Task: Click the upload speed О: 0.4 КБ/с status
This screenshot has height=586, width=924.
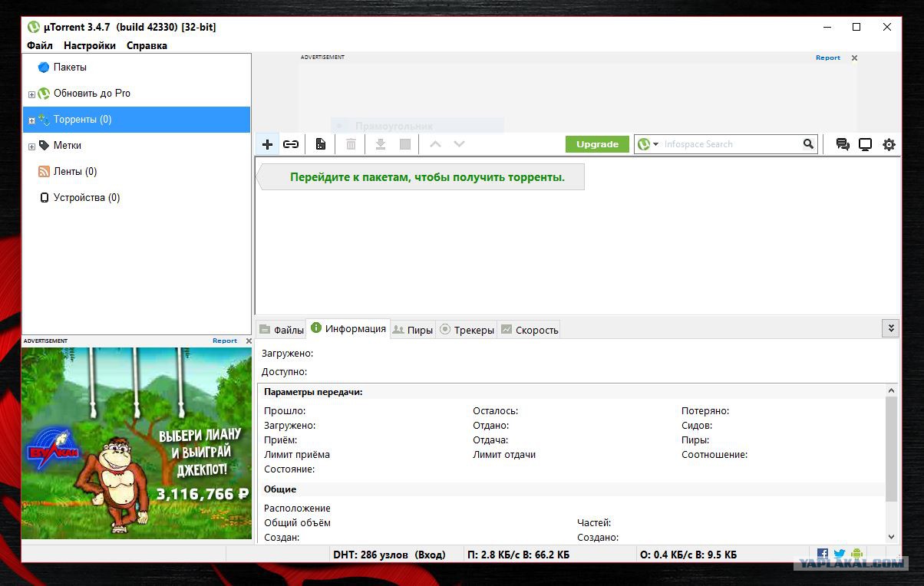Action: 688,554
